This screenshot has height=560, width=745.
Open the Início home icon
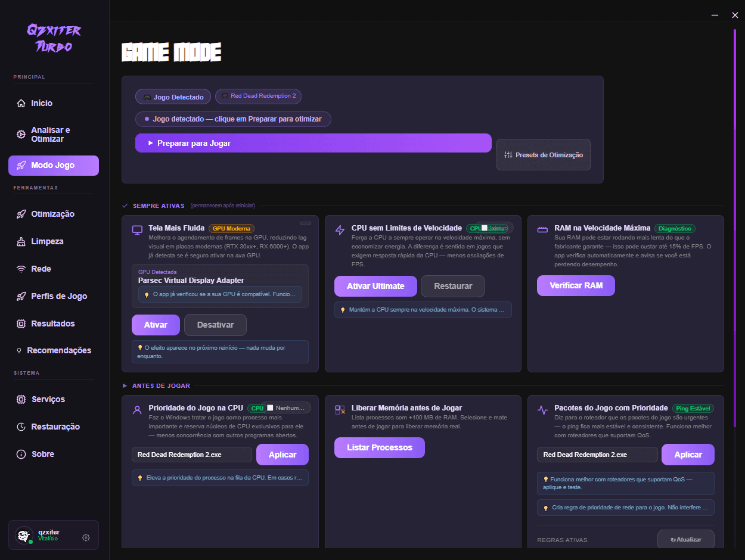click(21, 103)
